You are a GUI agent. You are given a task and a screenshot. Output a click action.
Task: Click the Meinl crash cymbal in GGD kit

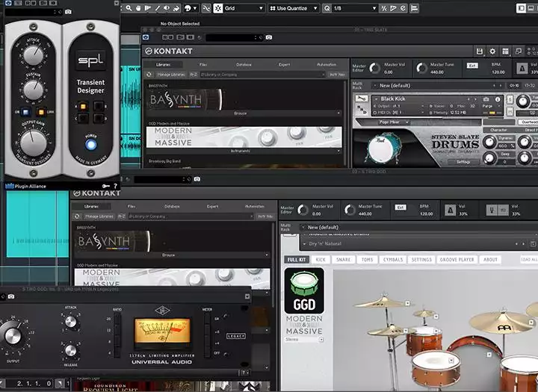(x=503, y=322)
